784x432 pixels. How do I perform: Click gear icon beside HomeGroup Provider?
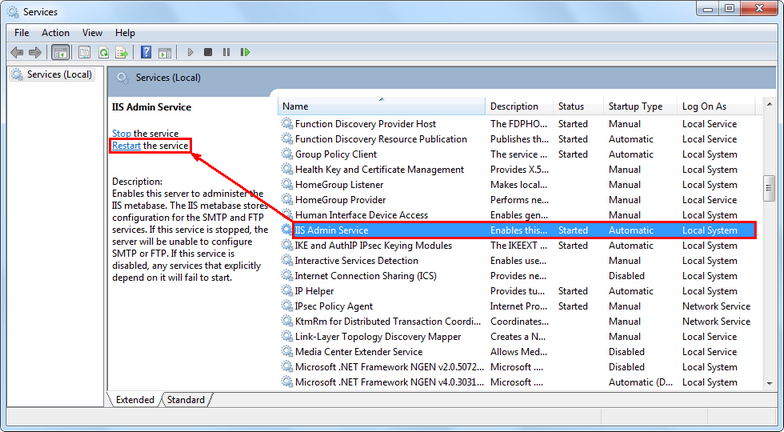pos(287,200)
